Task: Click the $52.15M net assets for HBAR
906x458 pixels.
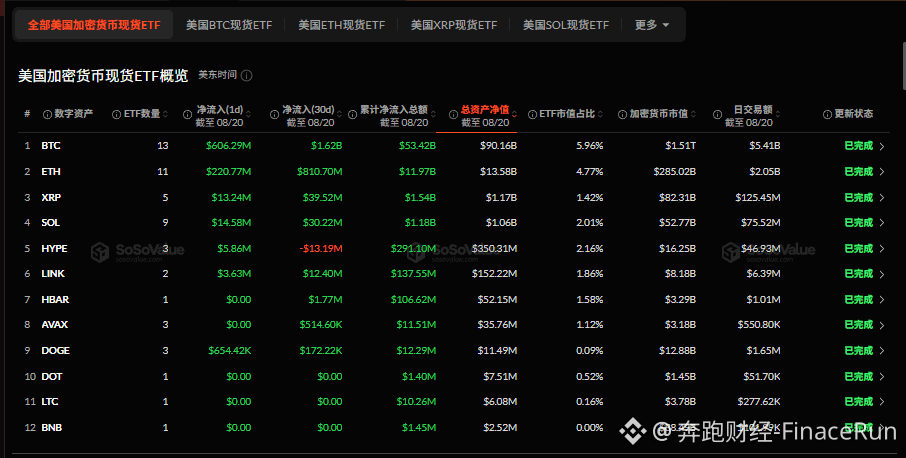Action: point(497,300)
